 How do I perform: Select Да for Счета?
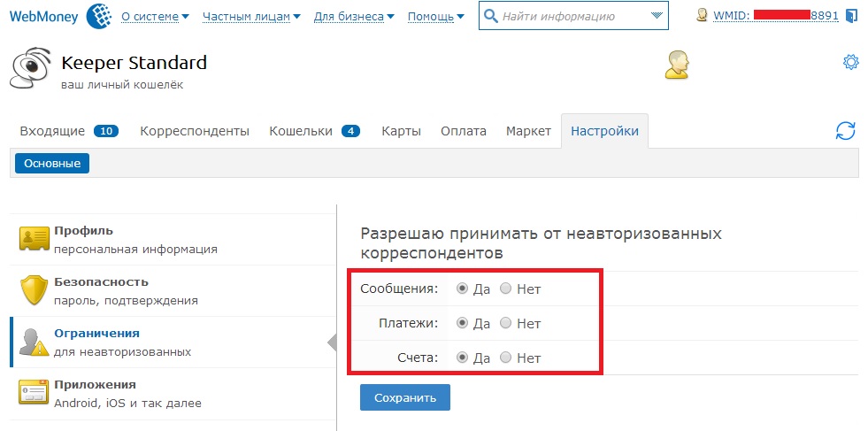point(462,358)
